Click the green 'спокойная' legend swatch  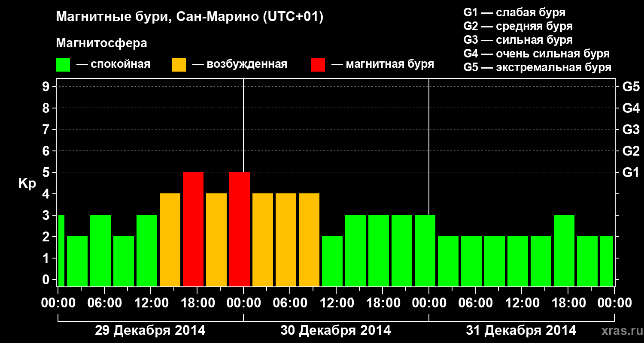[63, 65]
